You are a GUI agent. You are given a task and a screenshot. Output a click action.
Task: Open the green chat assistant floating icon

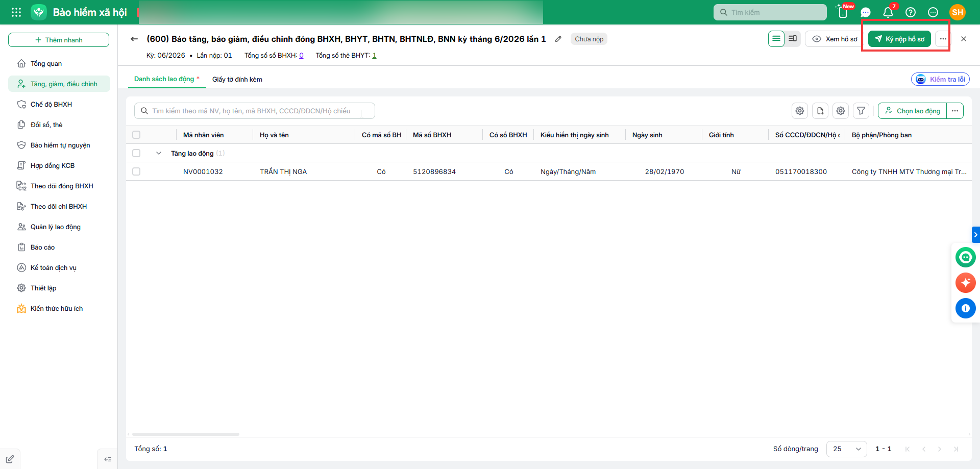click(966, 257)
